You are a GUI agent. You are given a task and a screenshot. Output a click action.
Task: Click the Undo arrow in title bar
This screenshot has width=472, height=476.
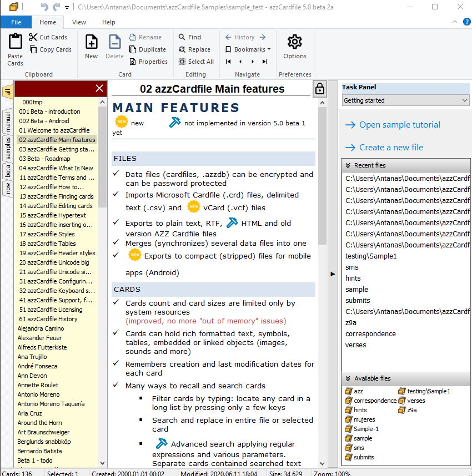pos(44,7)
